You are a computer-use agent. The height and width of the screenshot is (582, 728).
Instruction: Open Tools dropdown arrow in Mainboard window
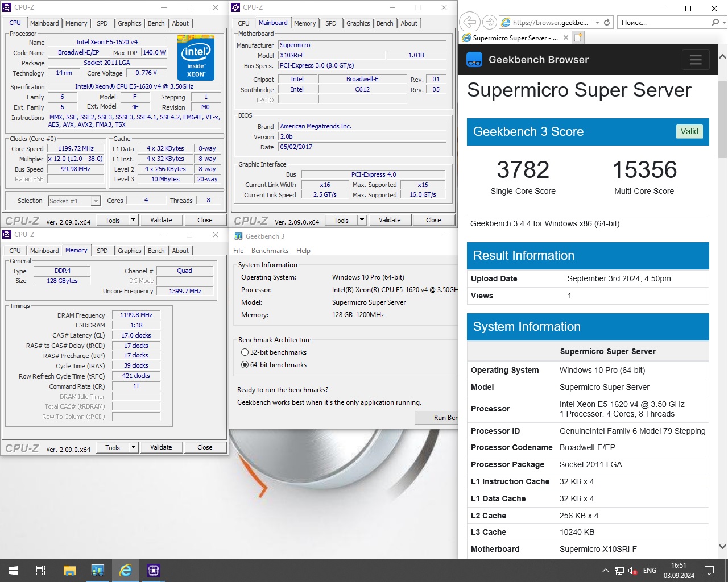coord(362,220)
